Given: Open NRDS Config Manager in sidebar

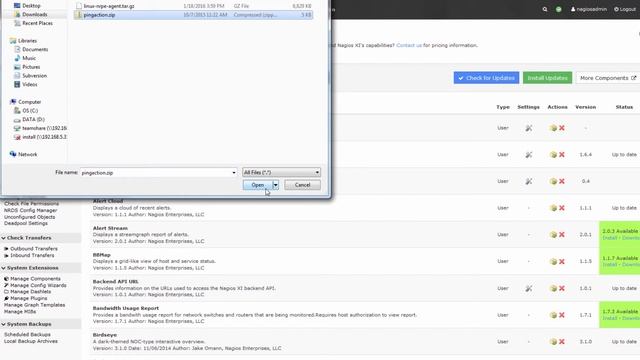Looking at the screenshot, I should (x=30, y=210).
